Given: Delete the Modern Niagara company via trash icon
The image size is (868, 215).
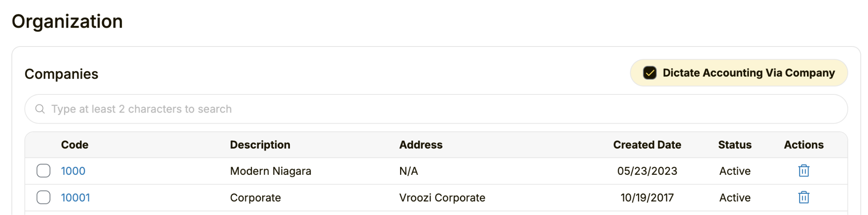Looking at the screenshot, I should tap(804, 171).
